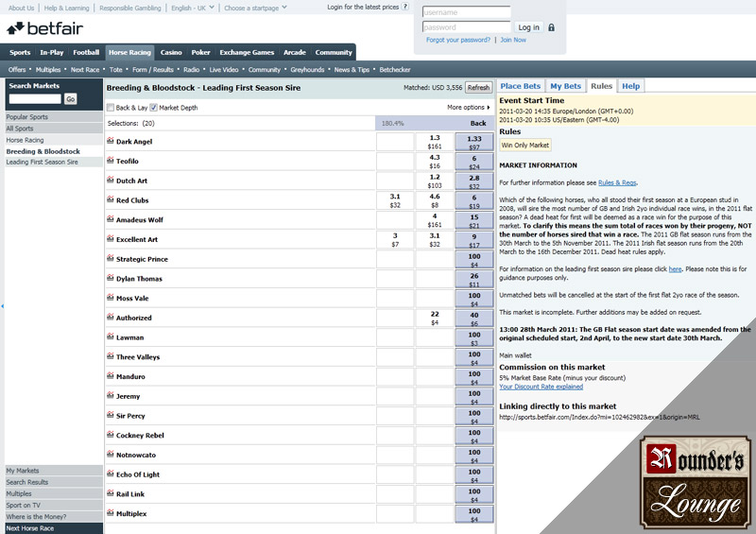Screen dimensions: 756x534
Task: Open chart icon beside Three Valleys
Action: point(110,356)
